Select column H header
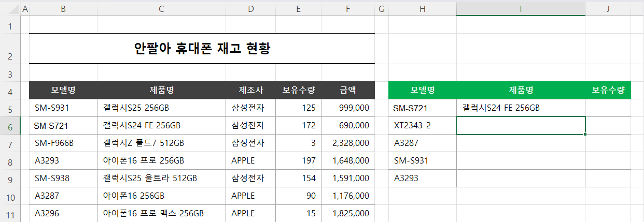Image resolution: width=644 pixels, height=222 pixels. (423, 9)
